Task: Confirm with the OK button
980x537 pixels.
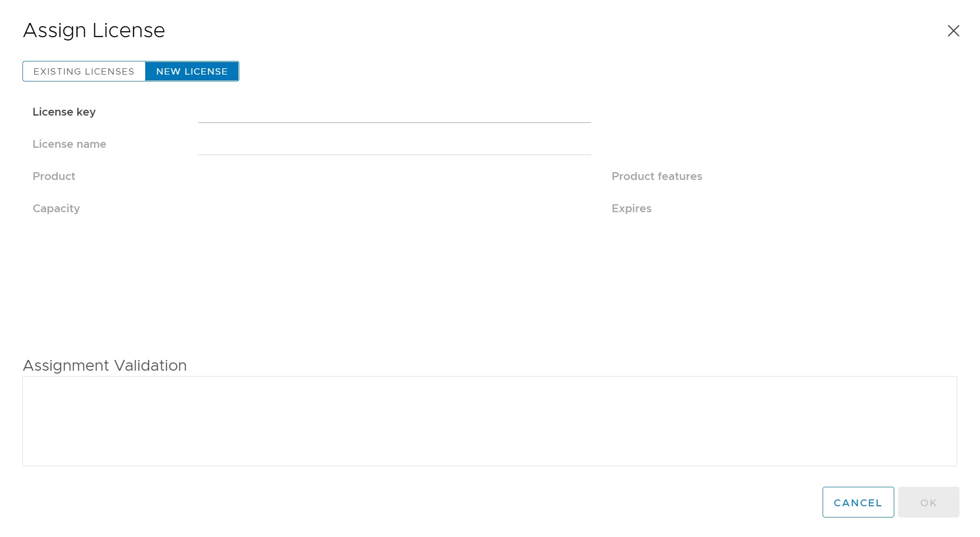Action: coord(928,502)
